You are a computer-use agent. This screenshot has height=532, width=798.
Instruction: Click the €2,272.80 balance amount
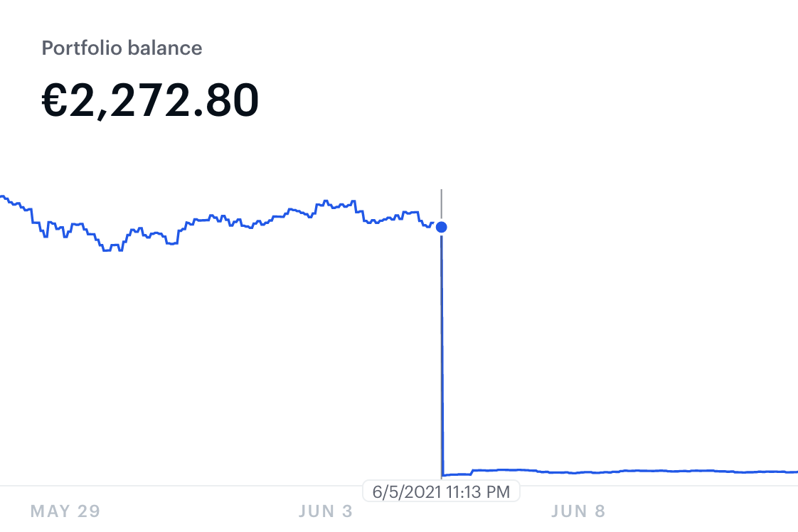tap(150, 101)
